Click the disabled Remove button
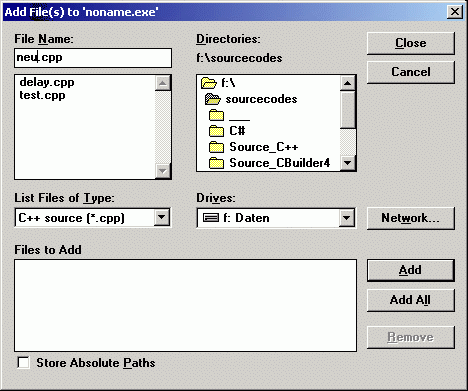Screen dimensions: 468x391 [x=411, y=337]
